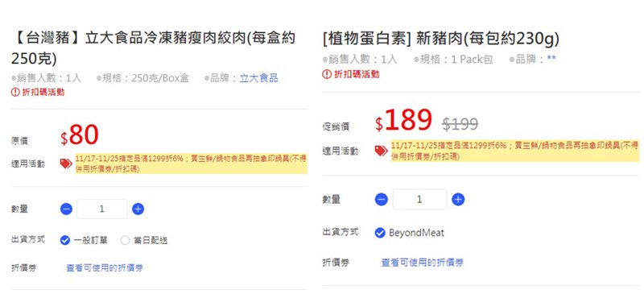This screenshot has height=294, width=644.
Task: Click the left product's 折扣碼活動 warning icon
Action: point(15,92)
